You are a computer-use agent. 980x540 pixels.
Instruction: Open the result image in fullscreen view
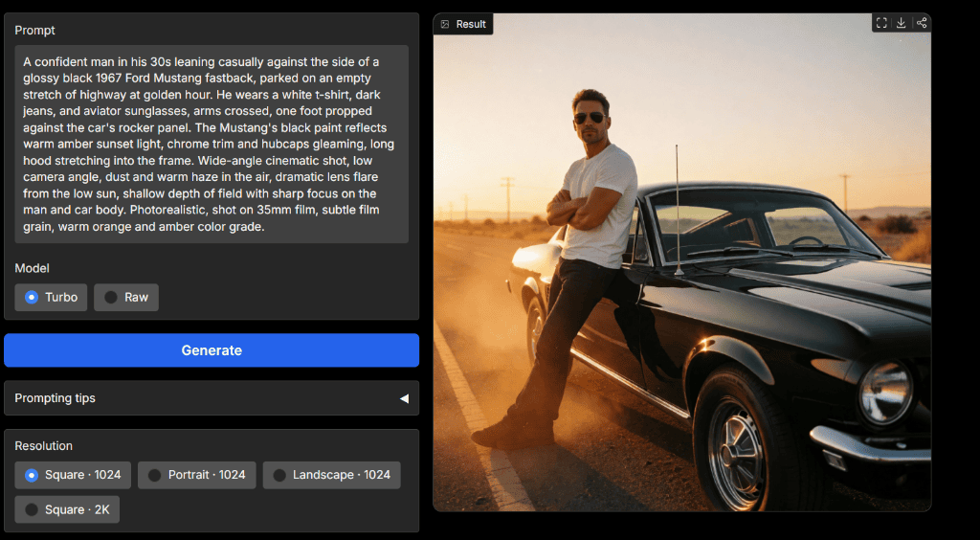click(881, 23)
